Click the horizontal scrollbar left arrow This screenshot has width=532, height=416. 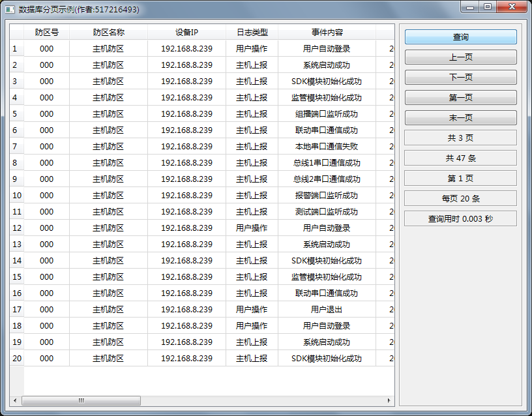coord(15,400)
